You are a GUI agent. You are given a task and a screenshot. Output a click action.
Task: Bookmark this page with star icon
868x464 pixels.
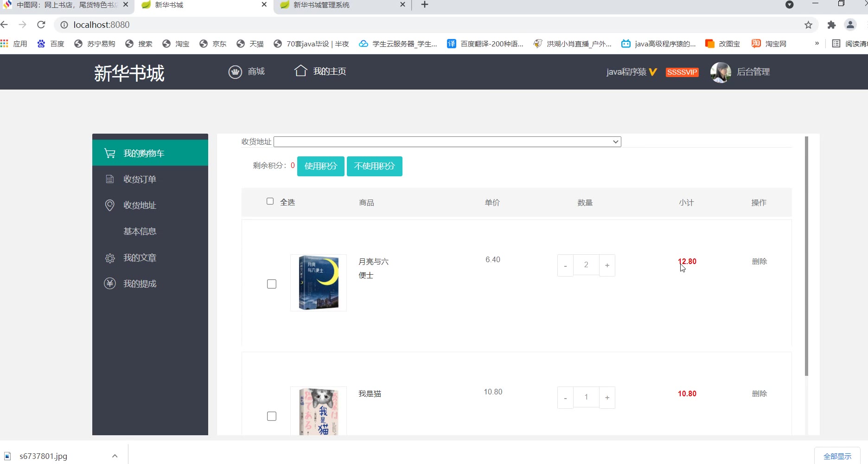[x=808, y=25]
